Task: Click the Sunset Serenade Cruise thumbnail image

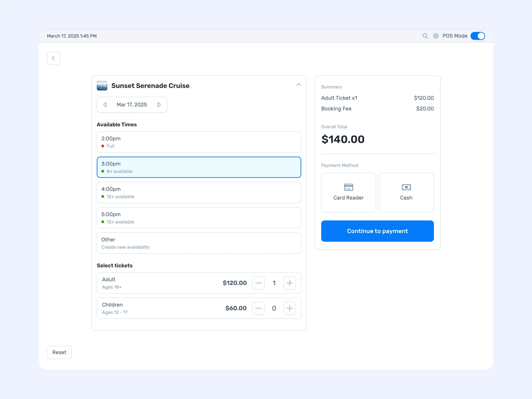Action: pos(102,86)
